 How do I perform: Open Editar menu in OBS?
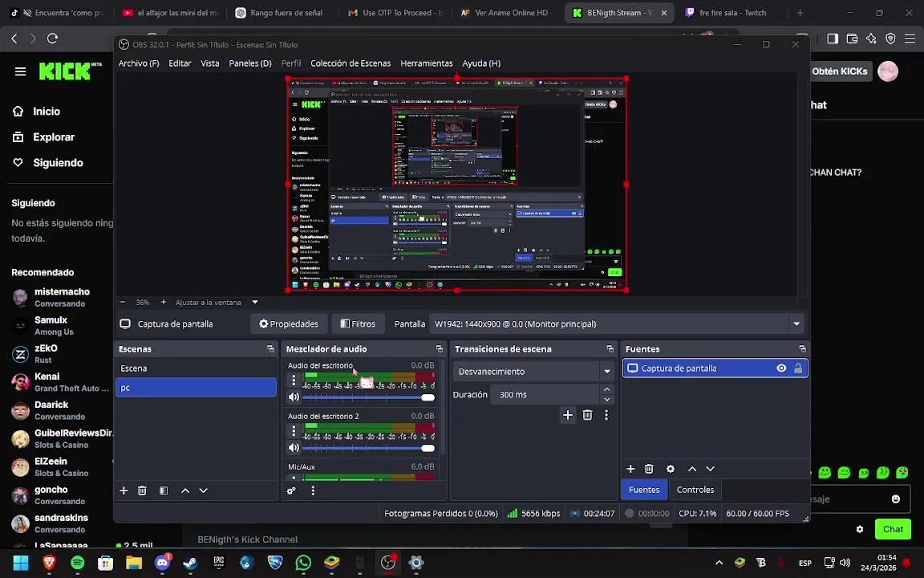[180, 63]
